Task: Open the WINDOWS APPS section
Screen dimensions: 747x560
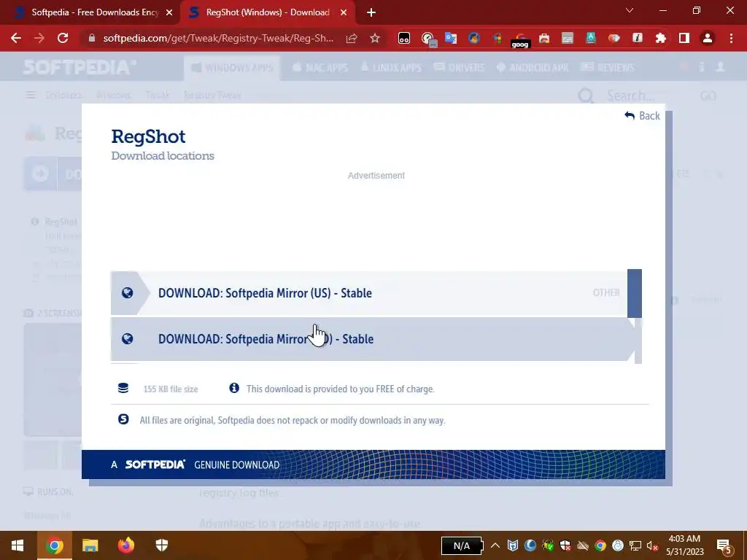Action: [232, 68]
